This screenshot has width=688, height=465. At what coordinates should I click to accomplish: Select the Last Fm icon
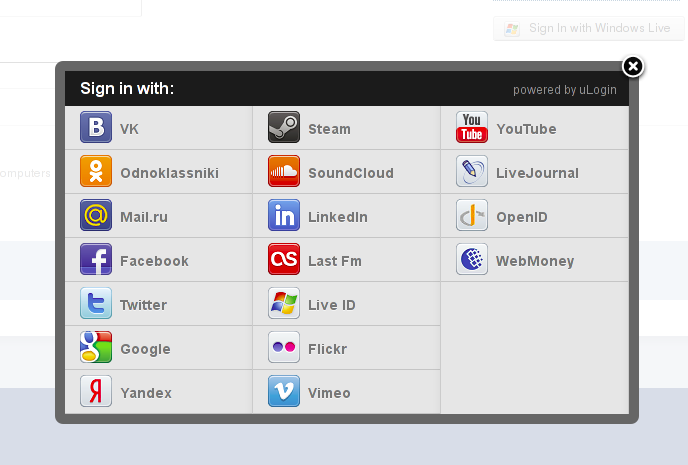[284, 260]
